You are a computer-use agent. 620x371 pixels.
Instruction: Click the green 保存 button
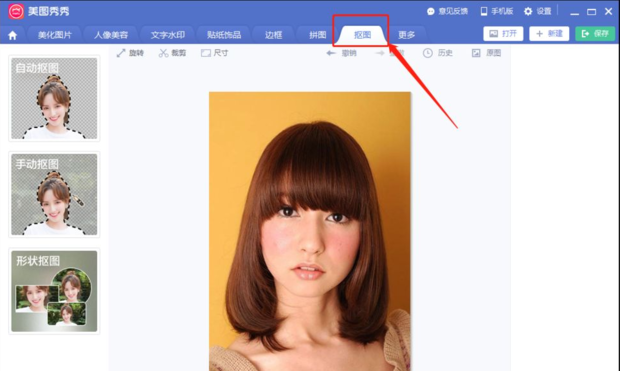[x=595, y=34]
